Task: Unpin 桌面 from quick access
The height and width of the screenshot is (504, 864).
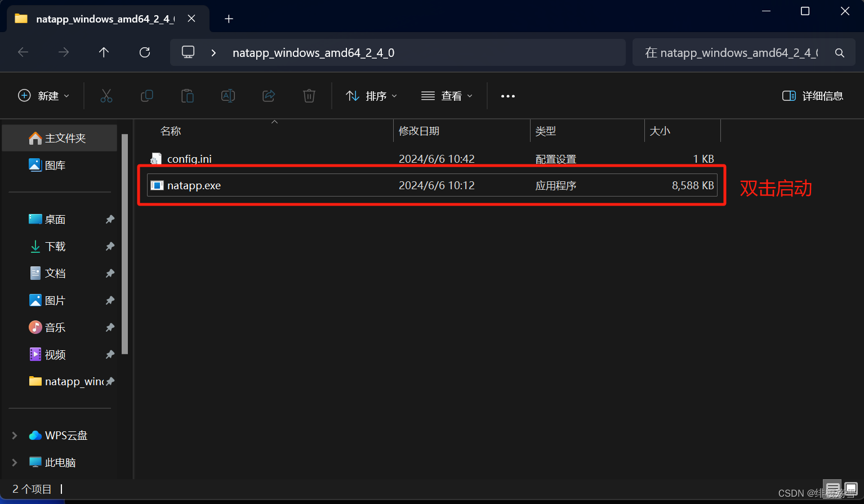Action: 110,219
